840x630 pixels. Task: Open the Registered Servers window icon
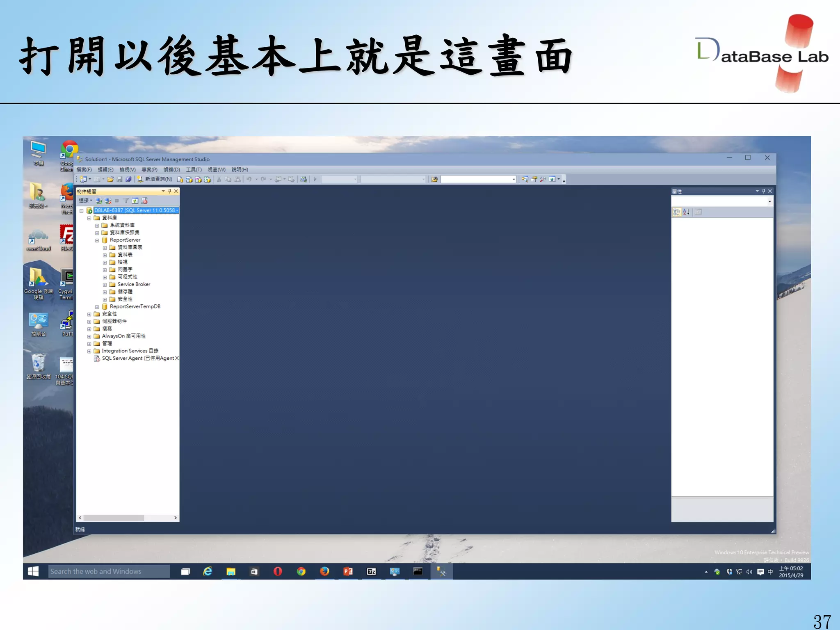pos(525,179)
